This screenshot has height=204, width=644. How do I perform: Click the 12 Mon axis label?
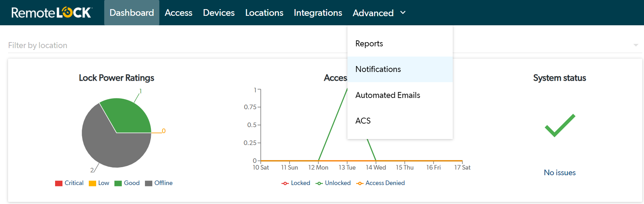click(318, 167)
